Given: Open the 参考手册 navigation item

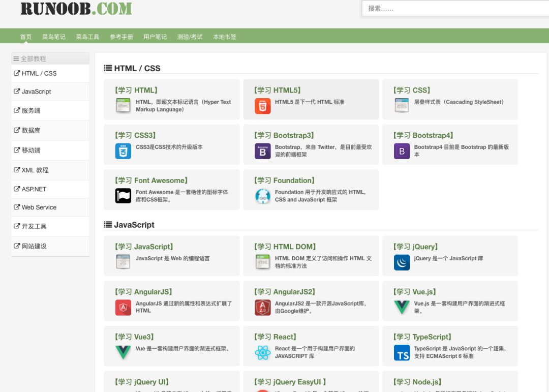Looking at the screenshot, I should (121, 37).
